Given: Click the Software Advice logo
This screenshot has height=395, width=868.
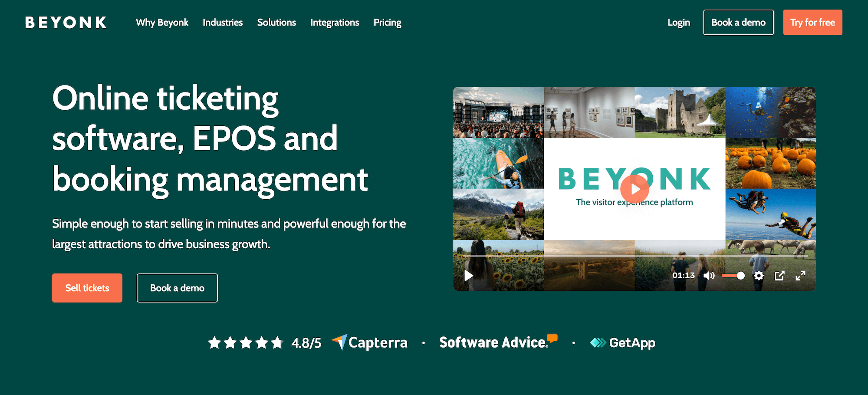Looking at the screenshot, I should (x=498, y=342).
